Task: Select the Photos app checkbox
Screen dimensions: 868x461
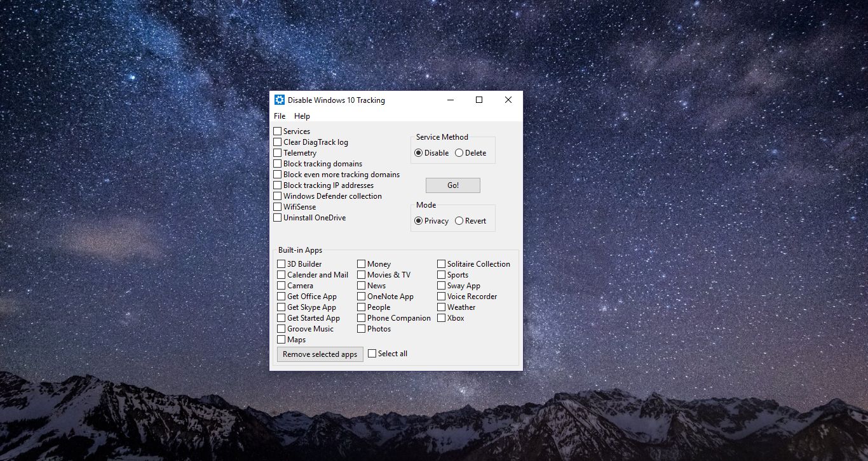Action: tap(362, 329)
